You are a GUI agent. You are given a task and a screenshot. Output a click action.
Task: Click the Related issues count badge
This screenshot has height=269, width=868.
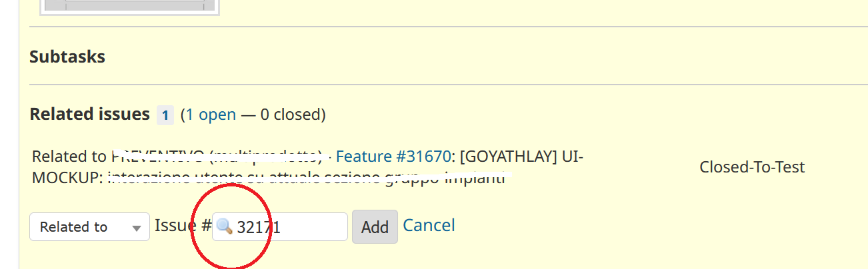[165, 115]
